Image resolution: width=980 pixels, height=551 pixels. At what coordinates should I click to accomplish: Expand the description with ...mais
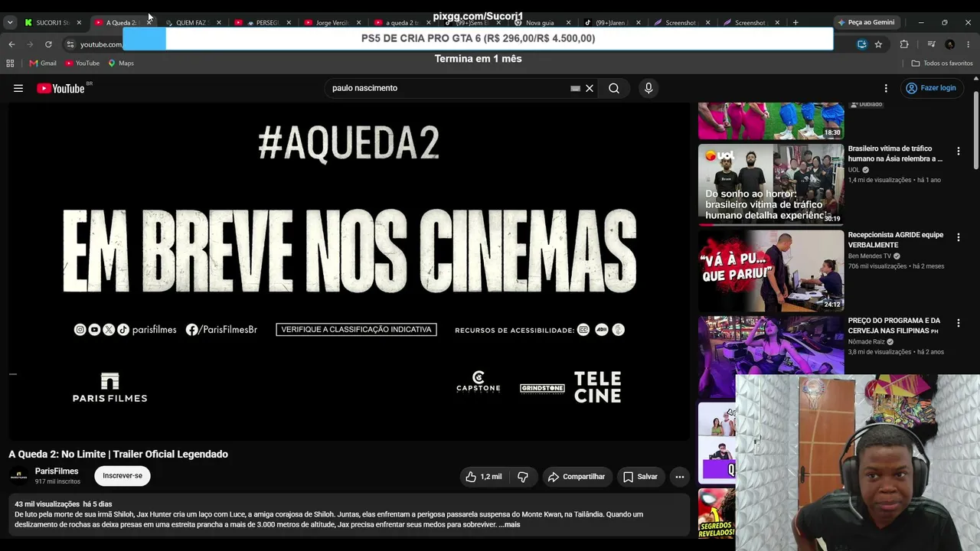(509, 524)
